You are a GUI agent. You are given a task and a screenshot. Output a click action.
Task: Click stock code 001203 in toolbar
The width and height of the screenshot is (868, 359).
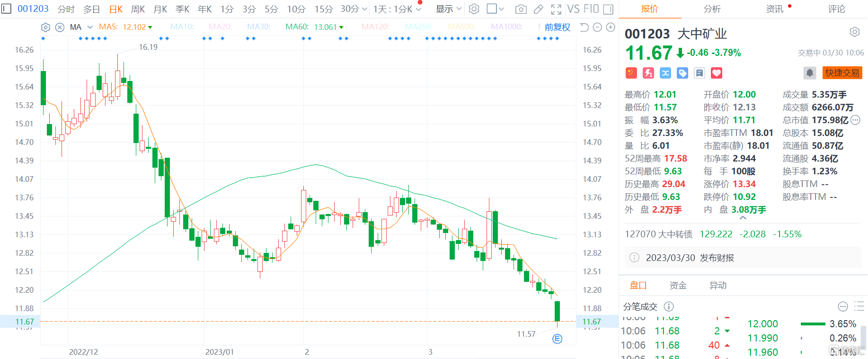coord(33,9)
